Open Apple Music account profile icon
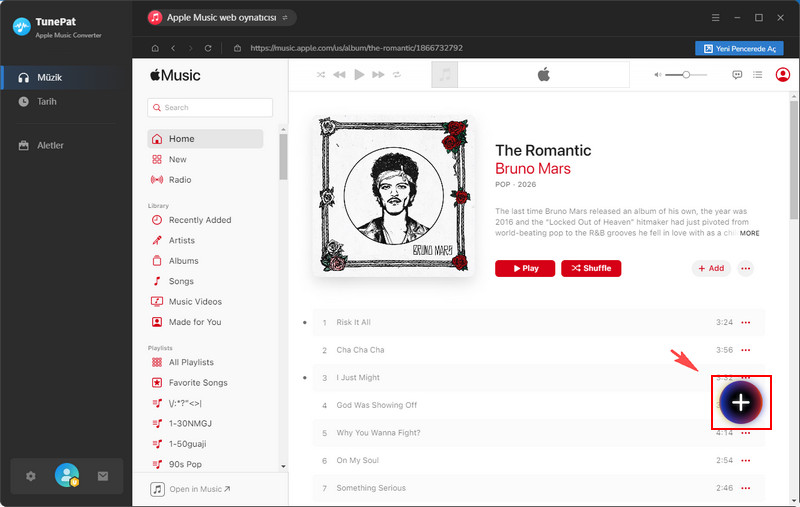Screen dimensions: 800x507 pos(782,75)
